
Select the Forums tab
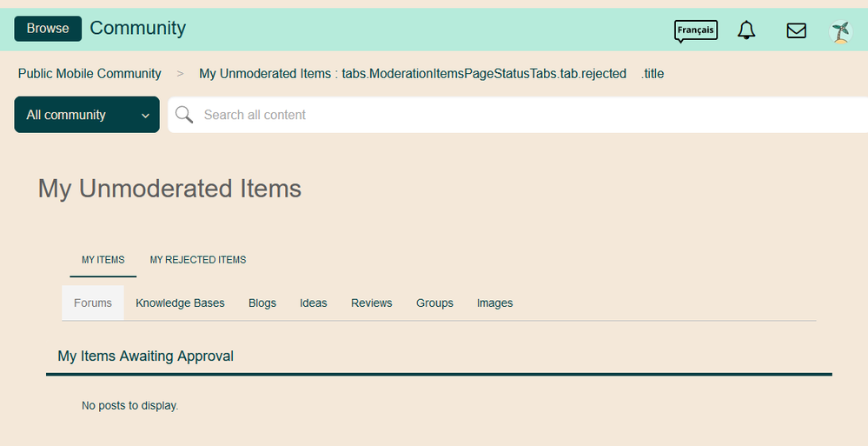(93, 303)
